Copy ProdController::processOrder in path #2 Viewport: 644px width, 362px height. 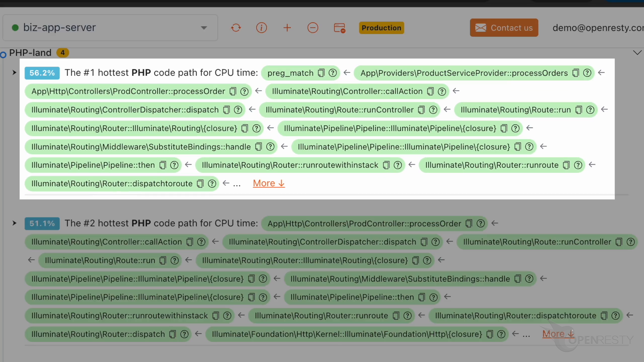pyautogui.click(x=469, y=223)
